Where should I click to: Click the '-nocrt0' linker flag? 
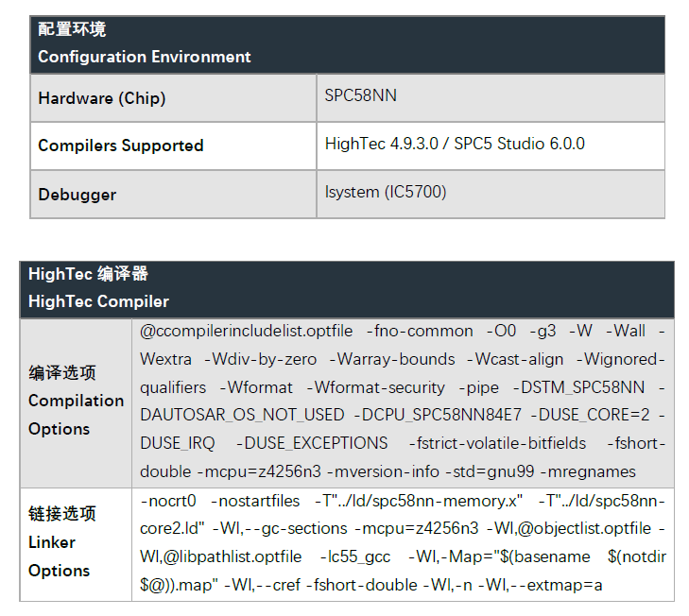pyautogui.click(x=168, y=501)
